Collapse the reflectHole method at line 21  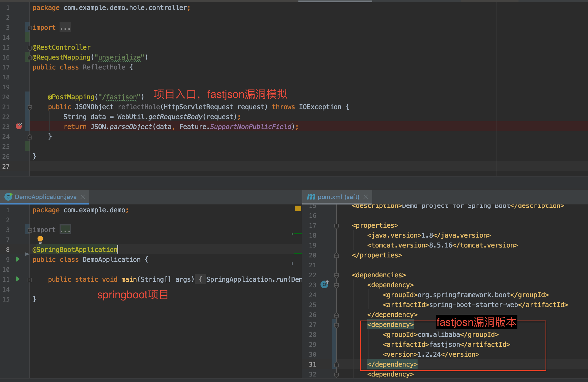pos(30,107)
